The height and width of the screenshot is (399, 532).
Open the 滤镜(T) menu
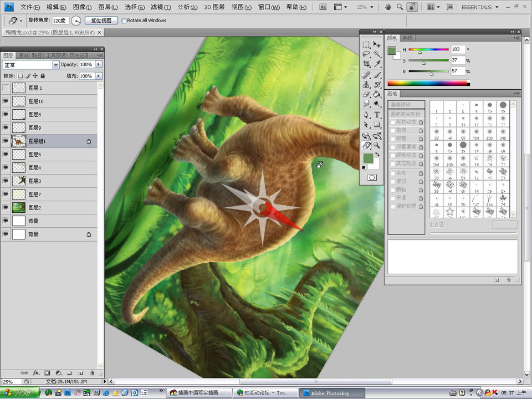(161, 7)
